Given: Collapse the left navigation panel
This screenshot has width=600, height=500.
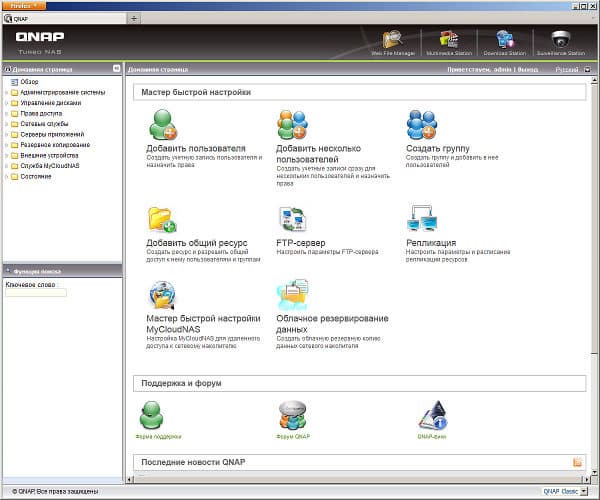Looking at the screenshot, I should 116,68.
